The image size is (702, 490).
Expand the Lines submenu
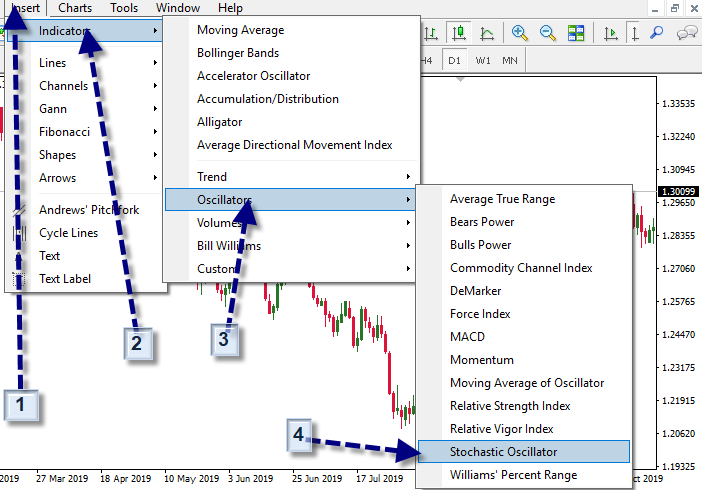point(84,63)
